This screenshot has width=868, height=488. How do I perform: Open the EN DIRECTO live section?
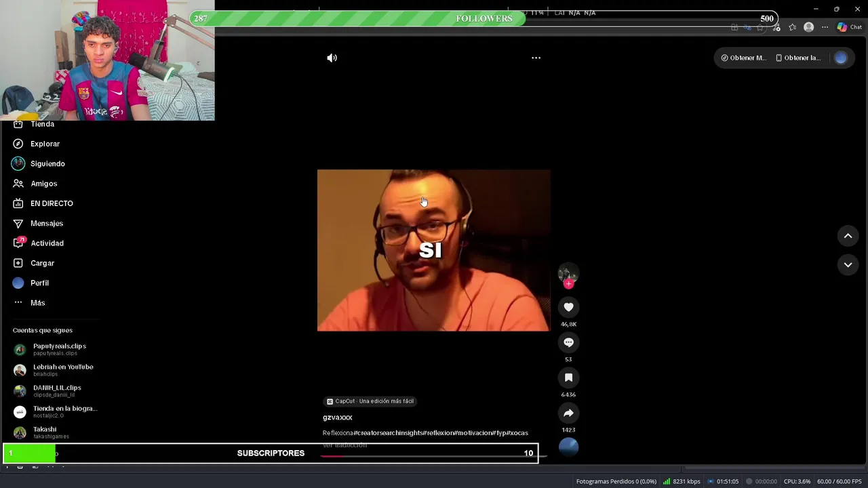click(43, 203)
